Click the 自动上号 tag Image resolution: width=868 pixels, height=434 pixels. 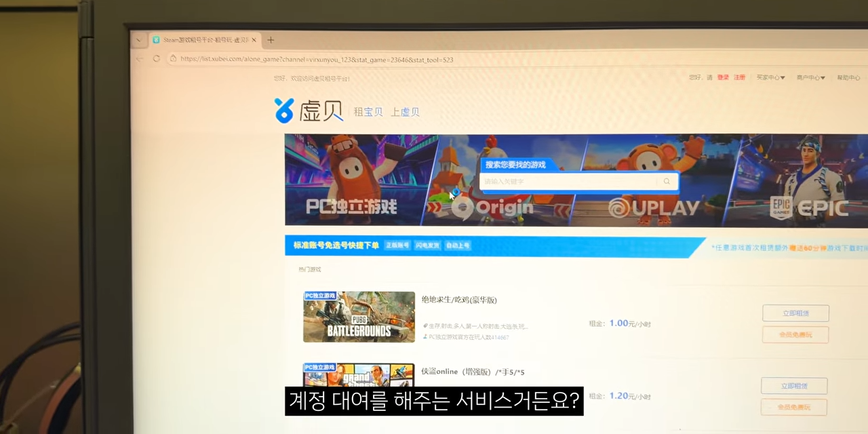[x=458, y=245]
